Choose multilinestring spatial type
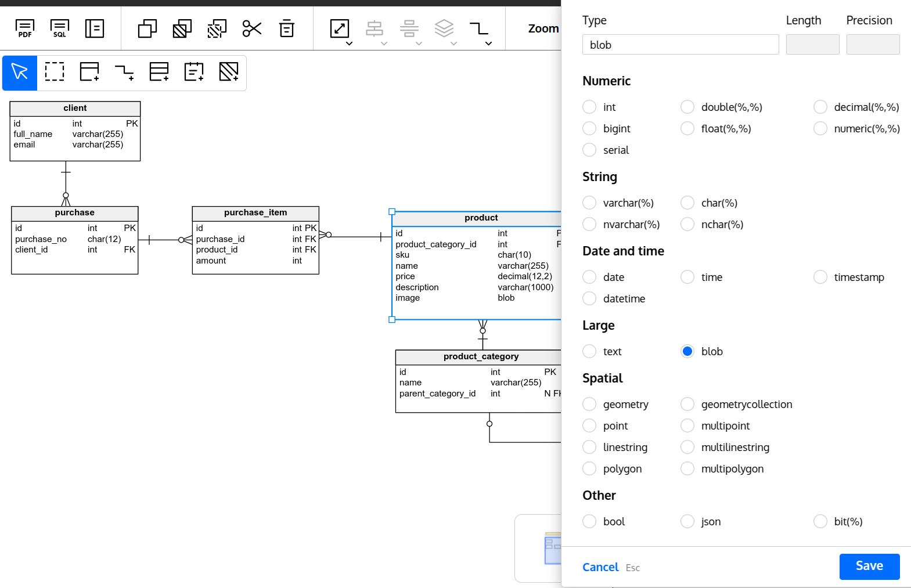The width and height of the screenshot is (911, 588). (x=687, y=447)
